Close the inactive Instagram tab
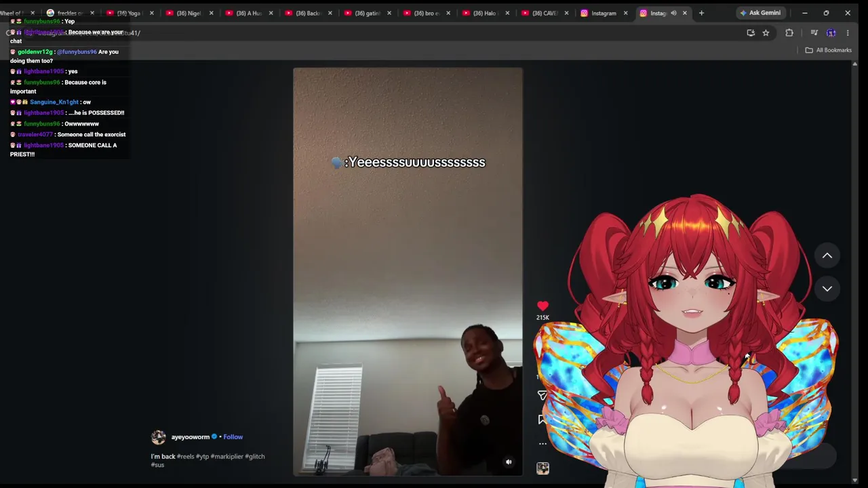Viewport: 868px width, 488px height. pos(625,13)
